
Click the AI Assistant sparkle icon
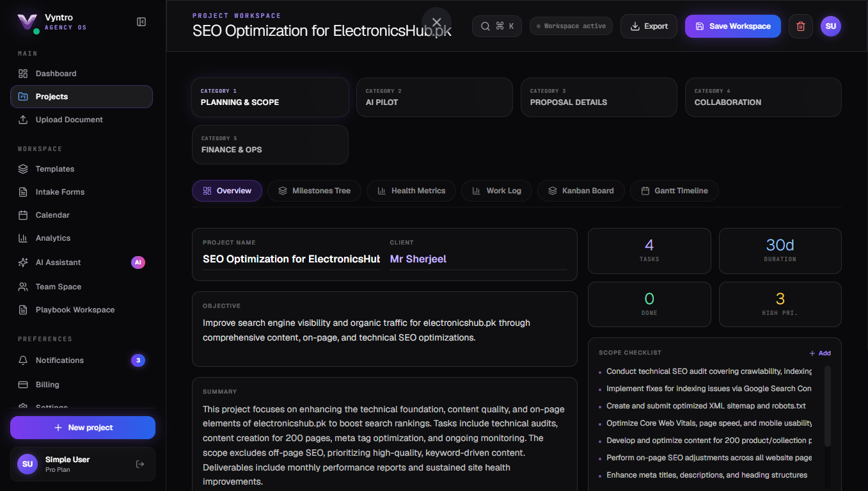coord(23,262)
